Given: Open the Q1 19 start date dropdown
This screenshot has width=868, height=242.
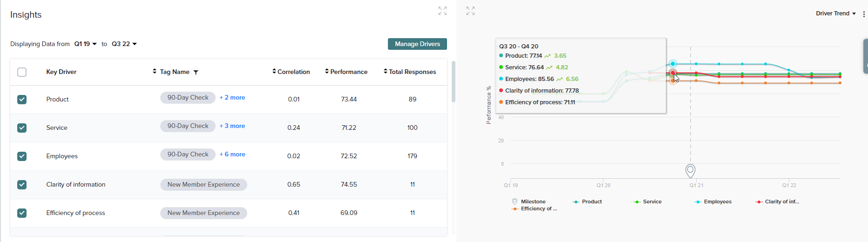Looking at the screenshot, I should [x=86, y=44].
